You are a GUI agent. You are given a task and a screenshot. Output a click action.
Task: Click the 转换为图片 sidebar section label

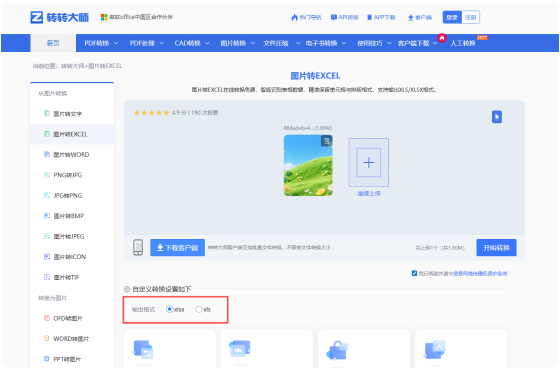pos(52,298)
